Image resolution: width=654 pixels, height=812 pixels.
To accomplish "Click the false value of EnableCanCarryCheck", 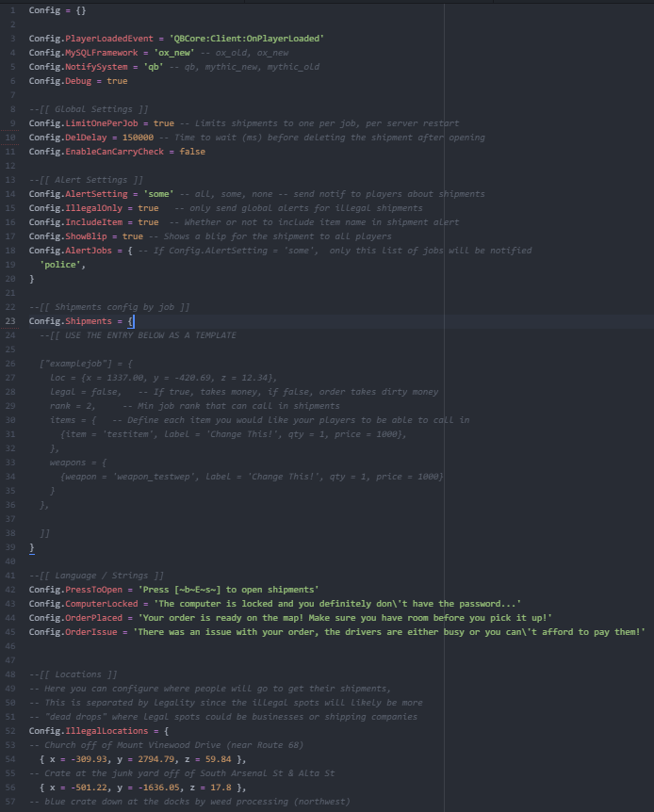I will 192,152.
